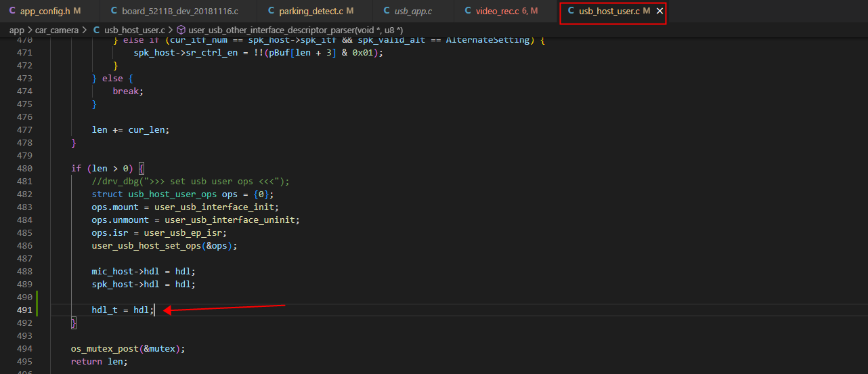Click the 'return len;' statement
Screen dimensions: 868x374
[x=100, y=362]
